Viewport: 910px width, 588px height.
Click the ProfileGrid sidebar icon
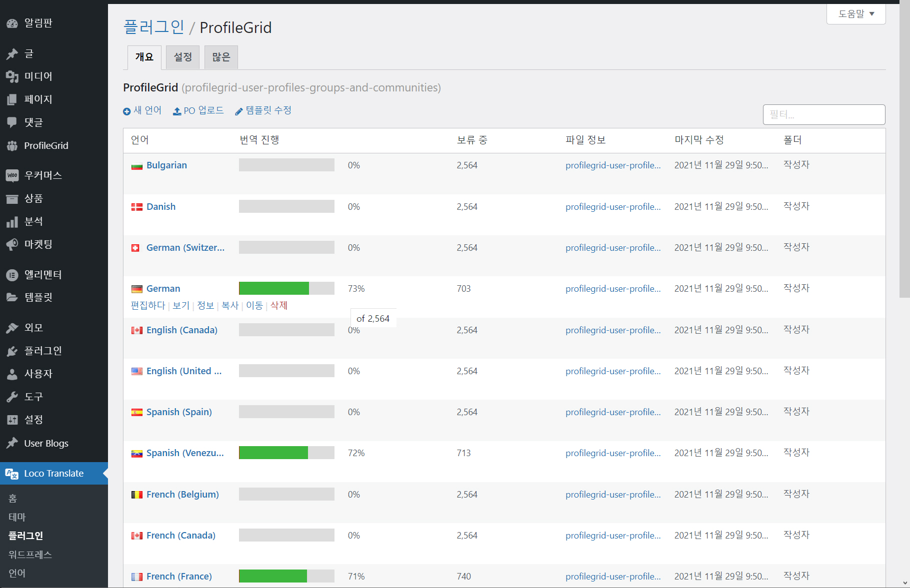tap(12, 146)
